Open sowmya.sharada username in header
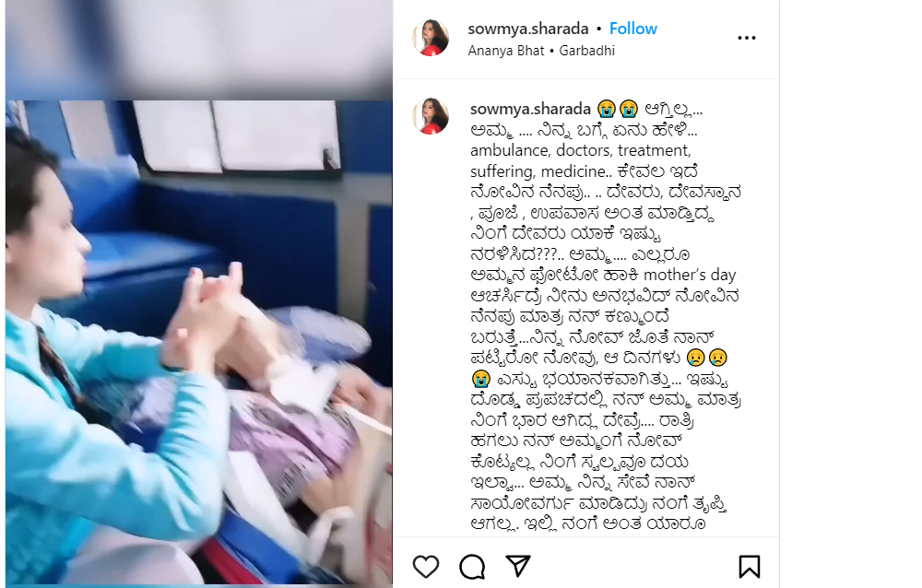 pyautogui.click(x=528, y=29)
